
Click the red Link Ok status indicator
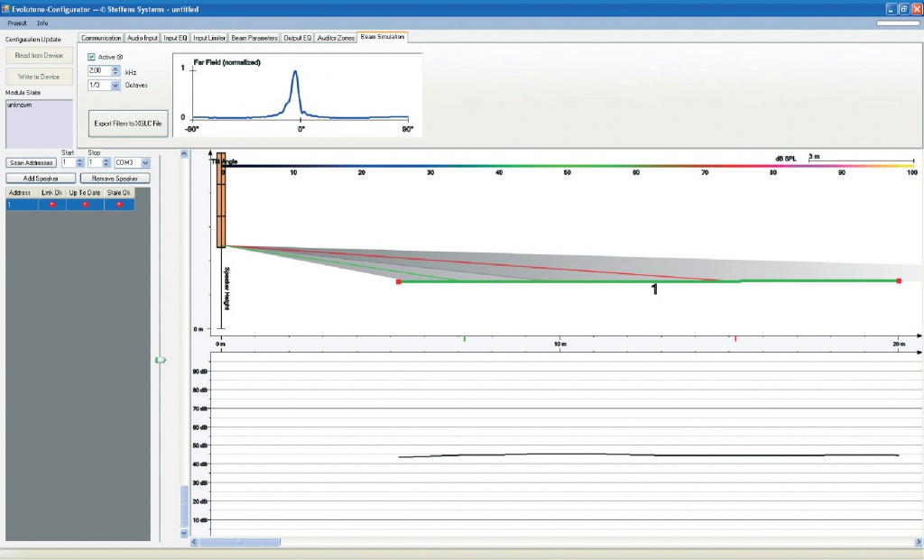coord(52,205)
